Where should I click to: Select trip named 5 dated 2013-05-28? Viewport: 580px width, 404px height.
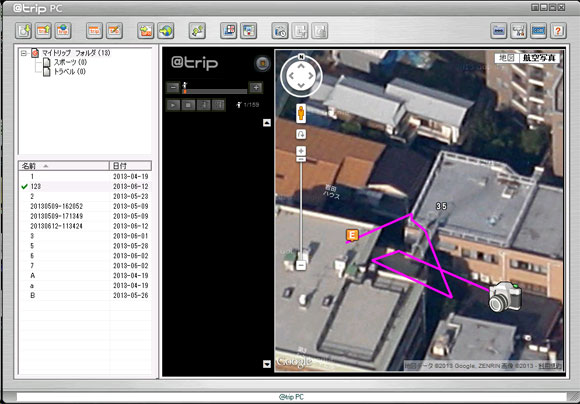(x=85, y=246)
